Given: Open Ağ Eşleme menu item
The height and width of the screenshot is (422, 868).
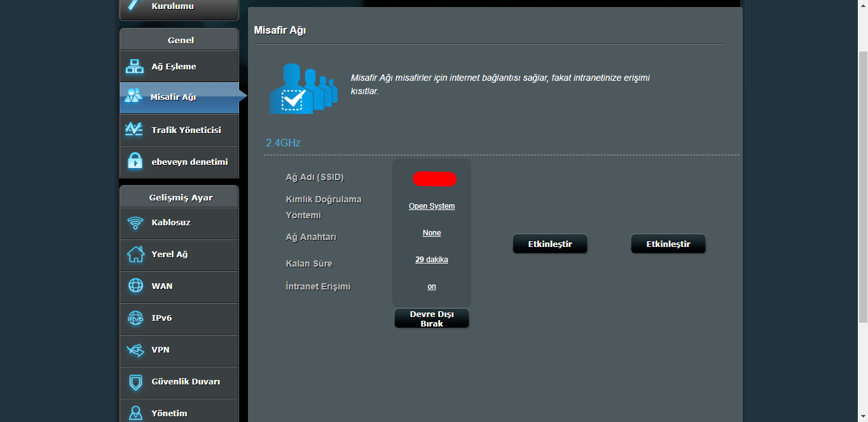Looking at the screenshot, I should click(179, 66).
